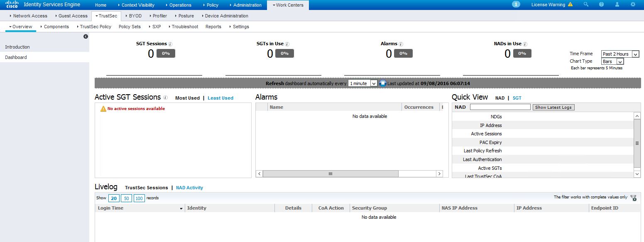Viewport: 644px width, 242px height.
Task: Open TrustSec Policy submenu
Action: point(93,27)
